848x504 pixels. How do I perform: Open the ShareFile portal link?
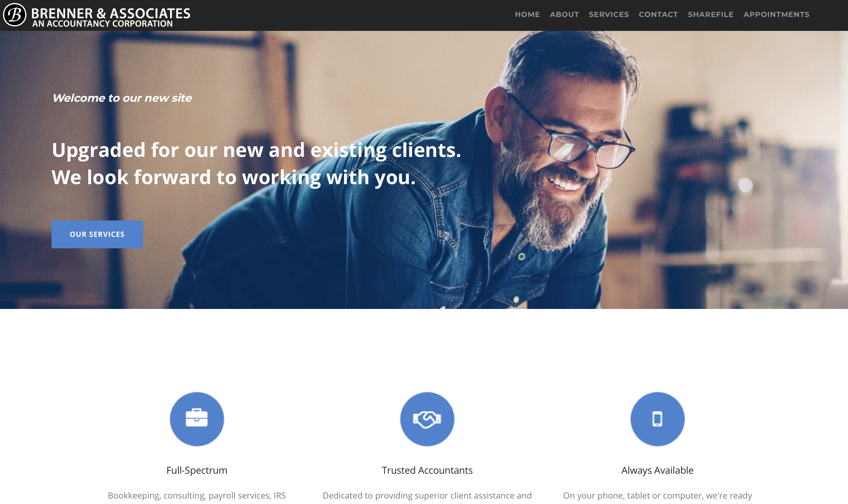point(711,15)
